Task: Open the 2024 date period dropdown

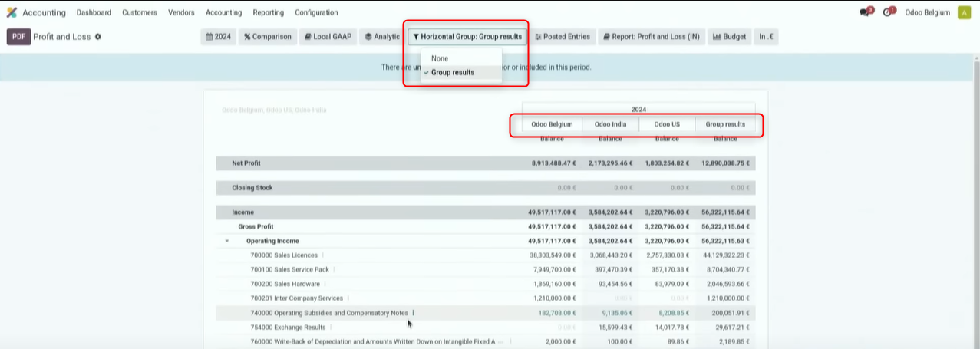Action: (219, 36)
